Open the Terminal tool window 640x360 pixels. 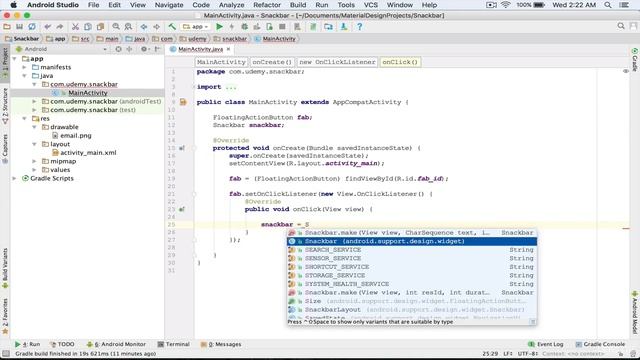click(x=174, y=344)
